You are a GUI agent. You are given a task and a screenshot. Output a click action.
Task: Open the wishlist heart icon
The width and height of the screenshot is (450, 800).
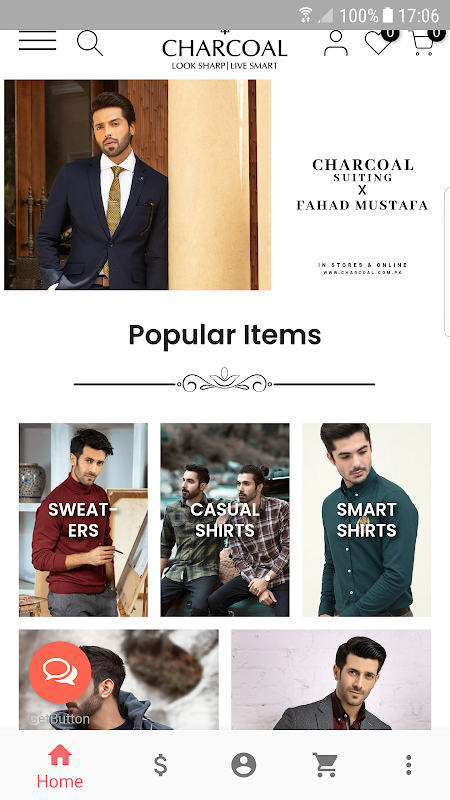tap(381, 42)
